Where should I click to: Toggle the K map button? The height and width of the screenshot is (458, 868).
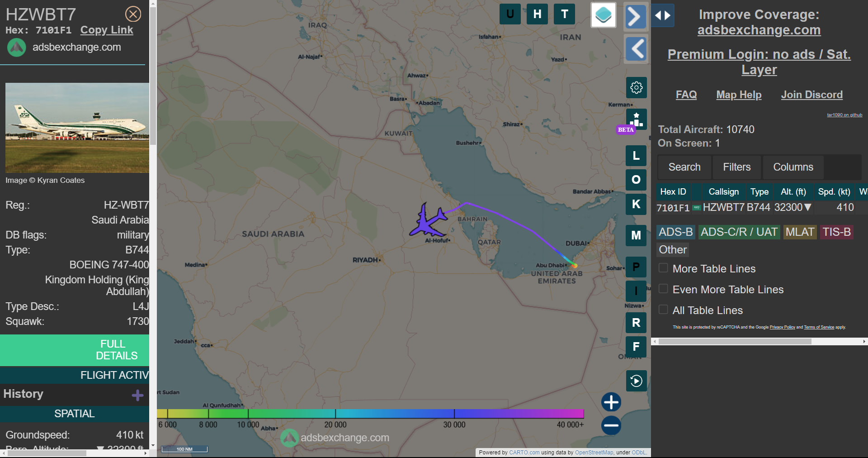[636, 204]
